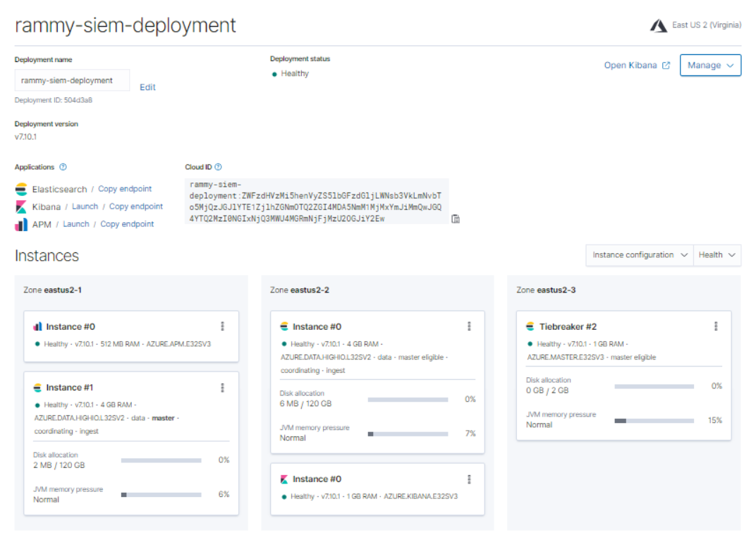
Task: Copy the Cloud ID with clipboard icon
Action: 456,219
